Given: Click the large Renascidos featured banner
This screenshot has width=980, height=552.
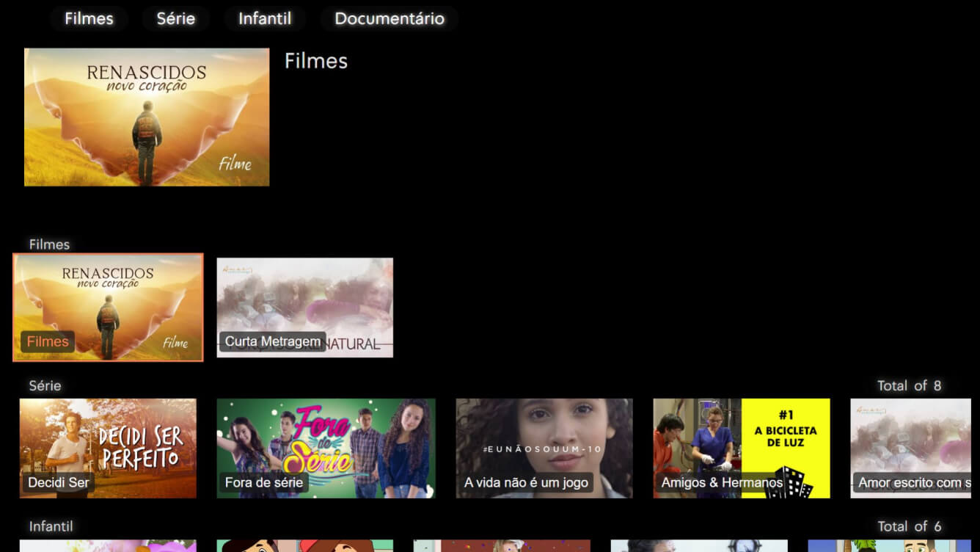Looking at the screenshot, I should [147, 117].
